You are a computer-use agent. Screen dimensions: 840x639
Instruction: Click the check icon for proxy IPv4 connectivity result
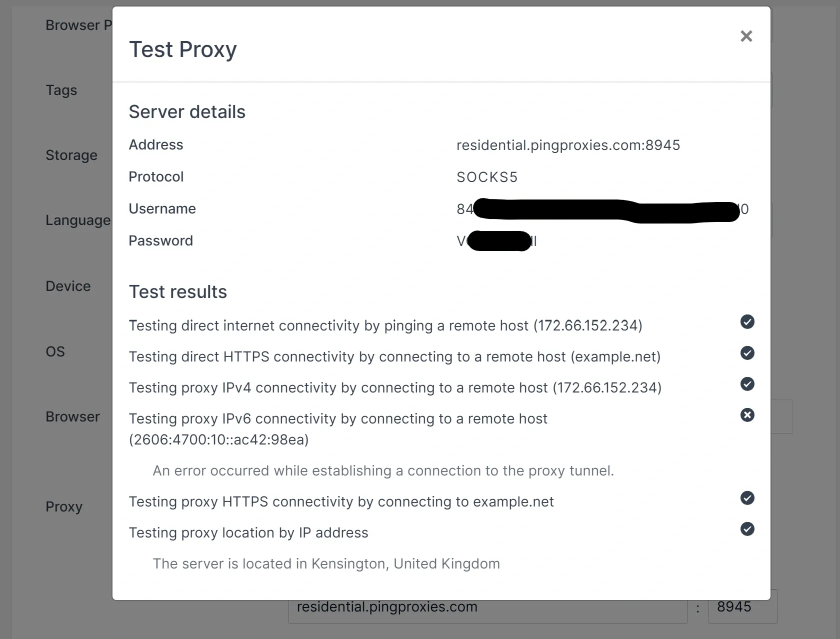[x=747, y=384]
